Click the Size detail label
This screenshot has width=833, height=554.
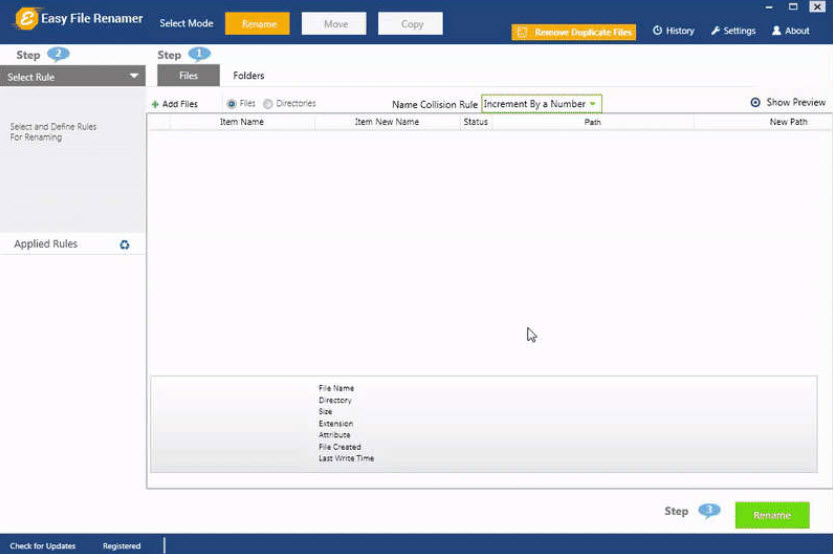[325, 412]
